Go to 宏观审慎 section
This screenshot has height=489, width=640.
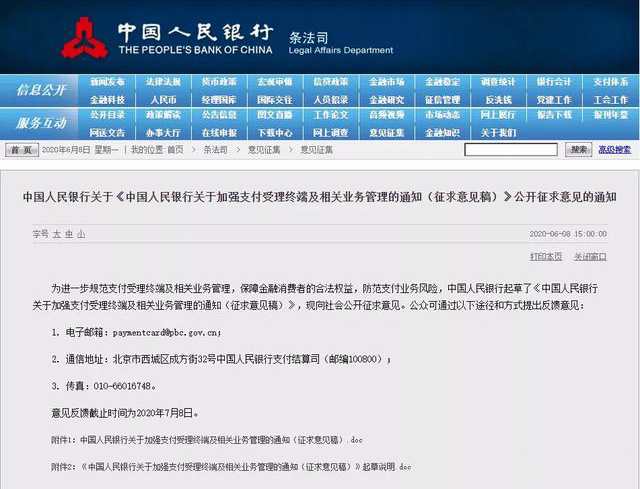[275, 82]
